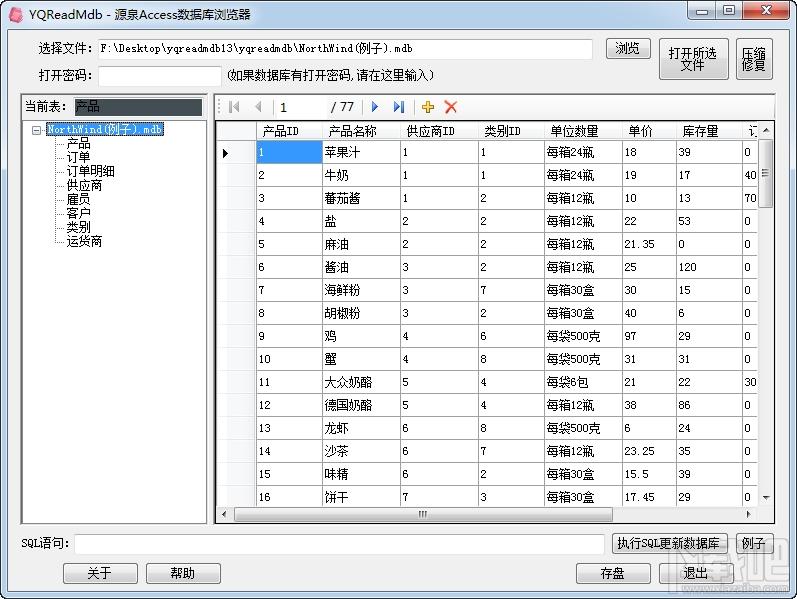Select the 德国奶酪 cell
This screenshot has height=599, width=797.
[x=361, y=405]
